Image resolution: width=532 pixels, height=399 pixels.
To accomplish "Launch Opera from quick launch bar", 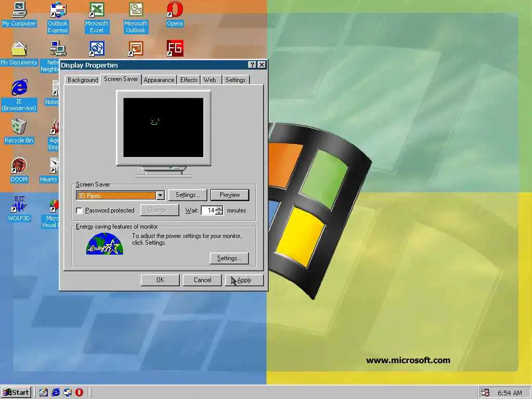I will click(79, 393).
